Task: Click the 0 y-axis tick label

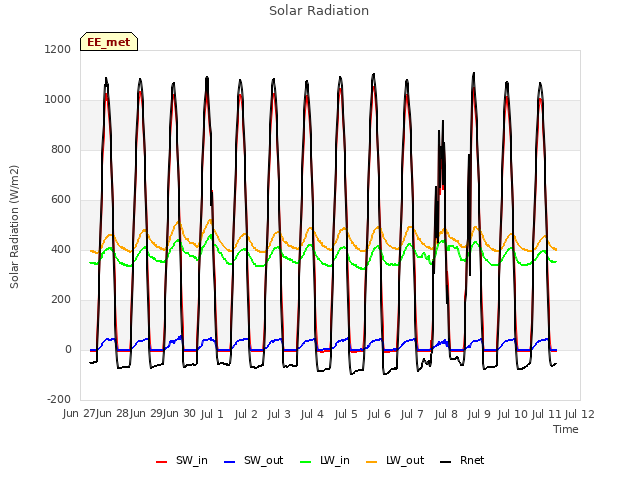Action: click(x=68, y=350)
